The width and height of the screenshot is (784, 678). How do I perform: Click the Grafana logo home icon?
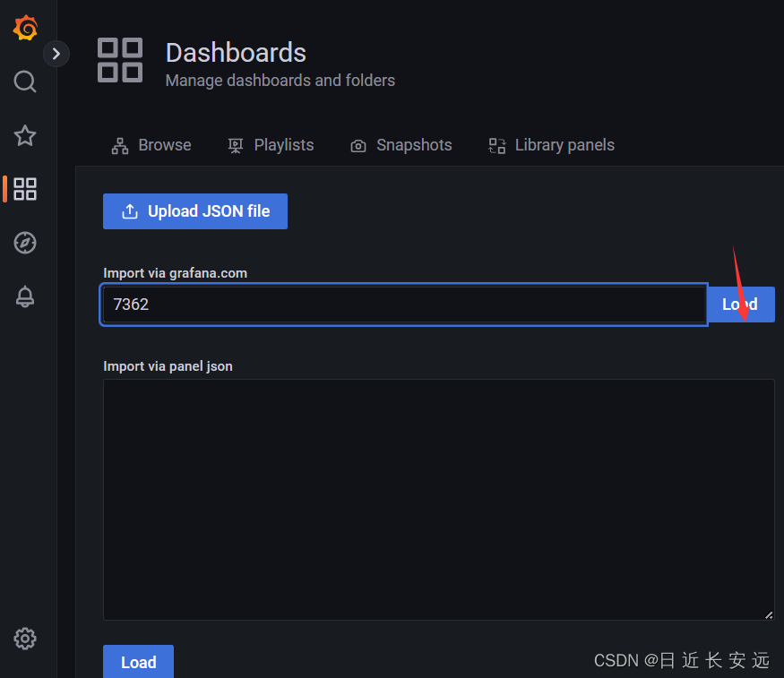25,28
